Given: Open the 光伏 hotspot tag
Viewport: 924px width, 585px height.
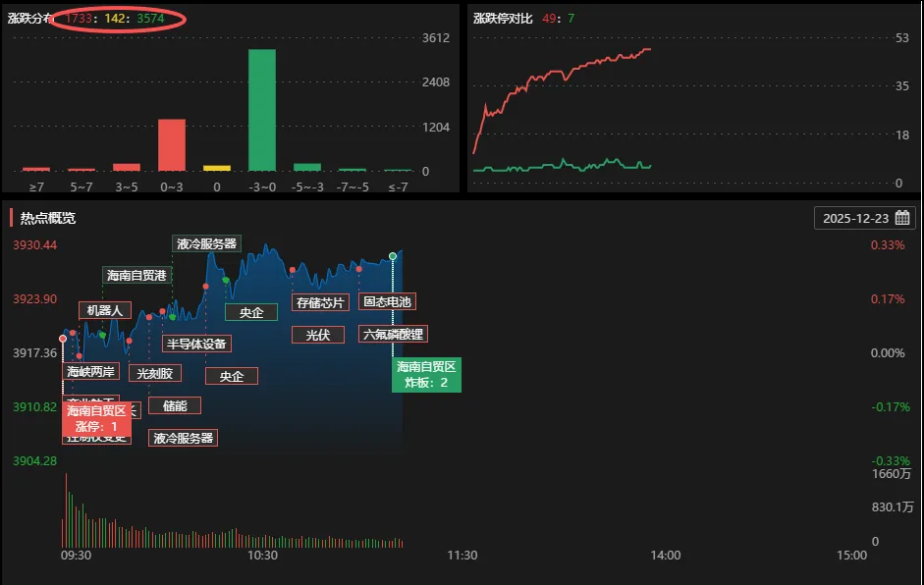Looking at the screenshot, I should click(x=317, y=335).
